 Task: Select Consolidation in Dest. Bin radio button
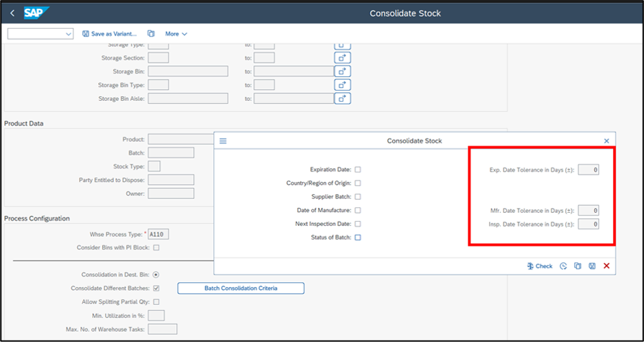156,275
